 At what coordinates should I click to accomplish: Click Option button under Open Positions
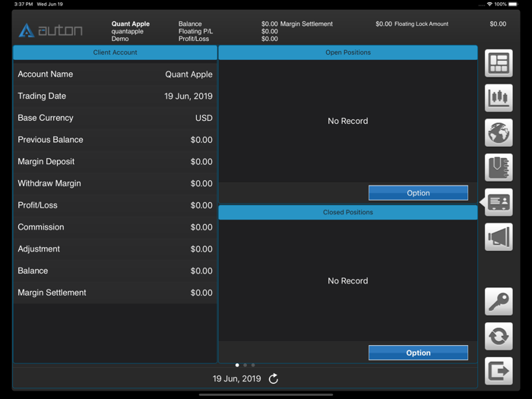click(x=418, y=193)
